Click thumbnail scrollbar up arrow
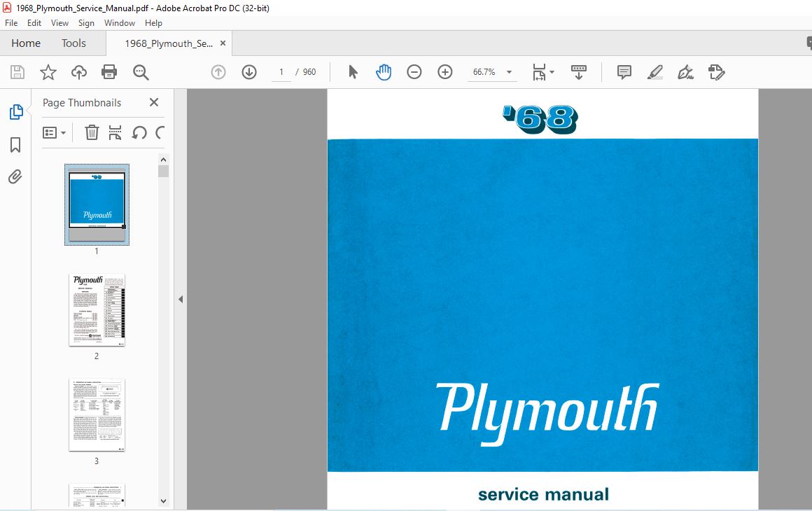This screenshot has width=812, height=511. pos(163,160)
